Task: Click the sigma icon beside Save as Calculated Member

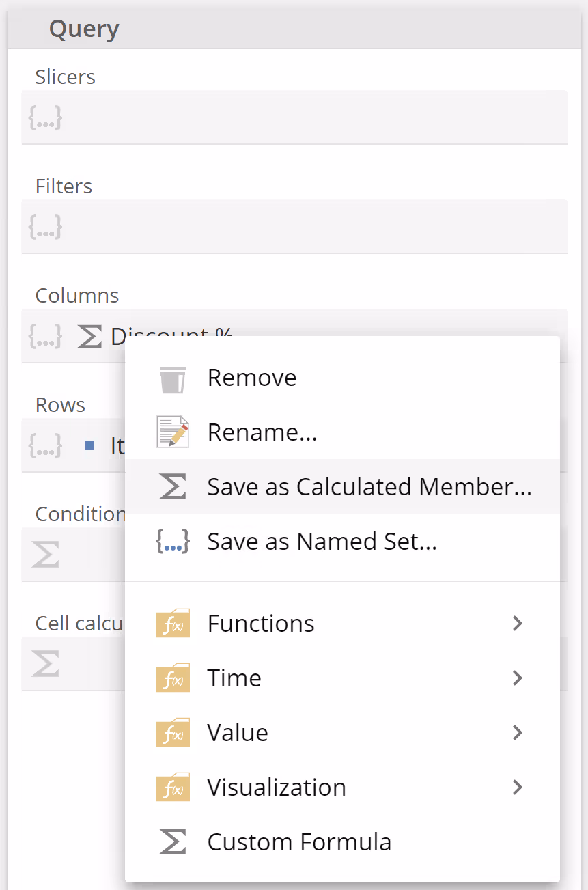Action: 172,487
